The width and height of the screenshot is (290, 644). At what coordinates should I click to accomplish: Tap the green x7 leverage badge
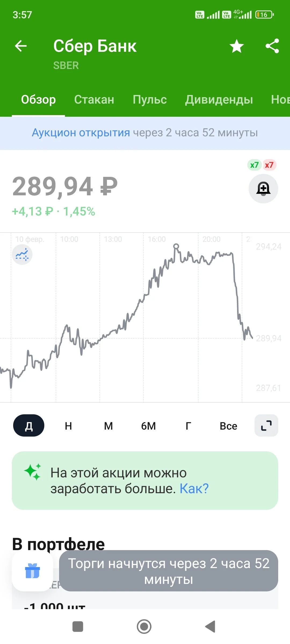tap(254, 165)
